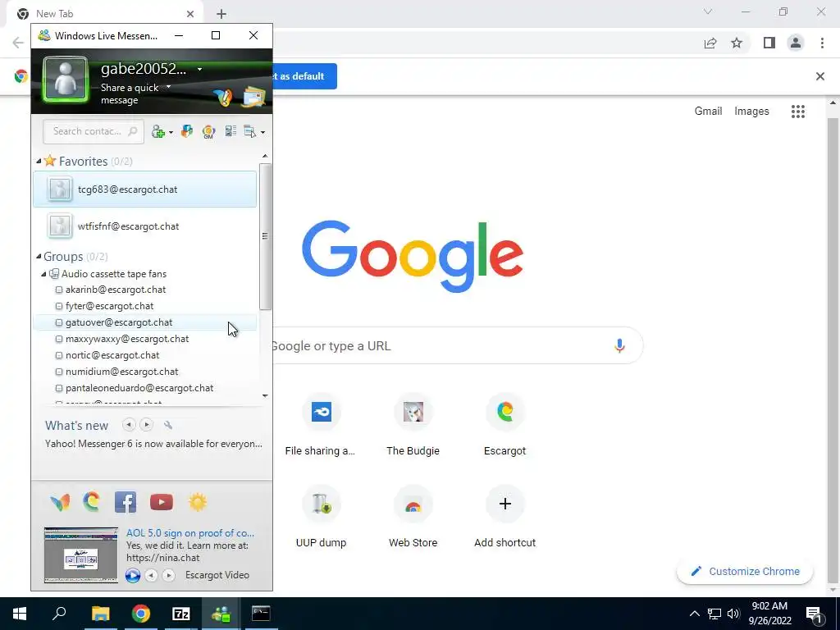Collapse the Favorites section
Image resolution: width=840 pixels, height=630 pixels.
39,161
